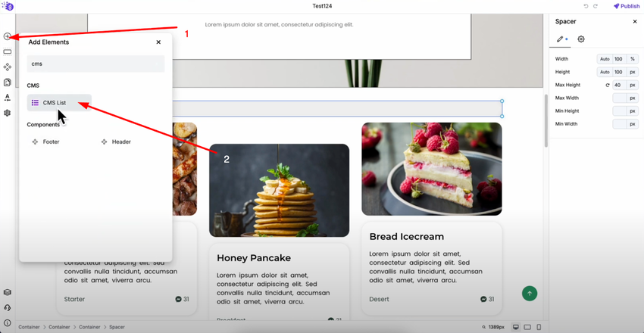Click the Width value field

(x=619, y=59)
